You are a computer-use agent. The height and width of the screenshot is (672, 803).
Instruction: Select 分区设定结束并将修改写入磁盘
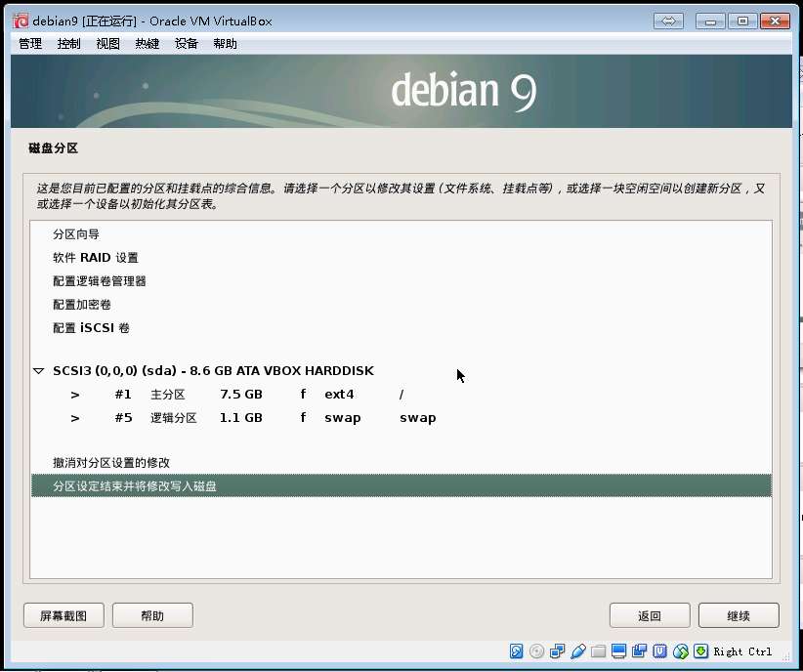401,485
